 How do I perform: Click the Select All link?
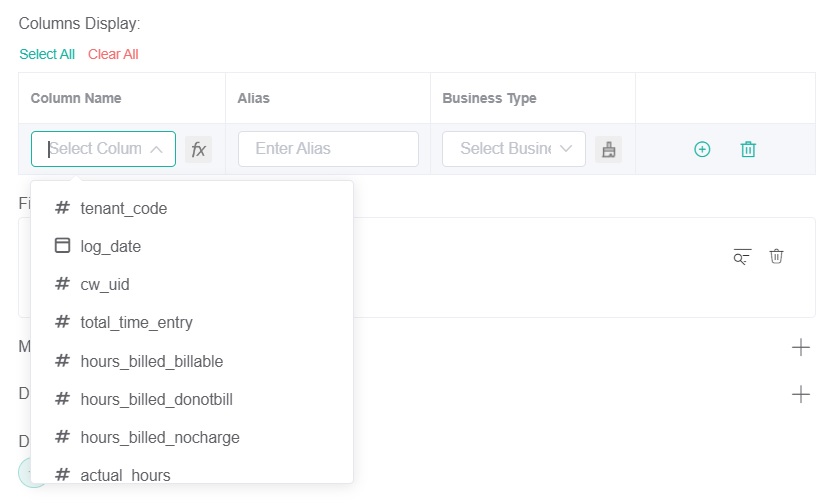tap(47, 54)
